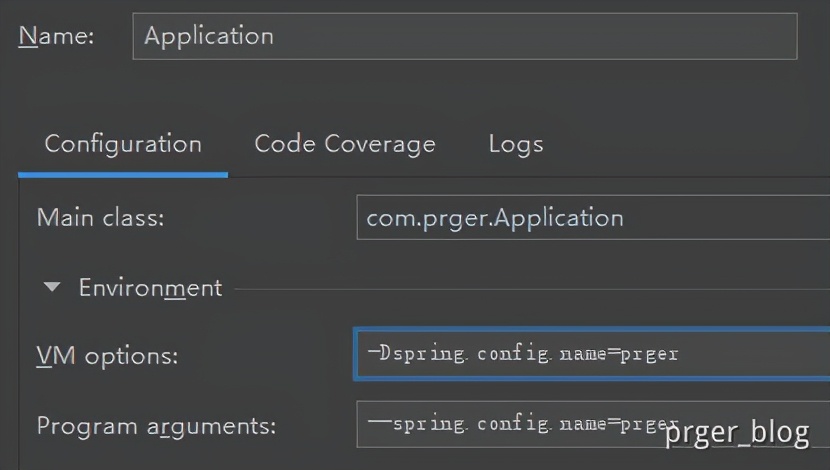
Task: Focus the VM options input field
Action: 592,354
